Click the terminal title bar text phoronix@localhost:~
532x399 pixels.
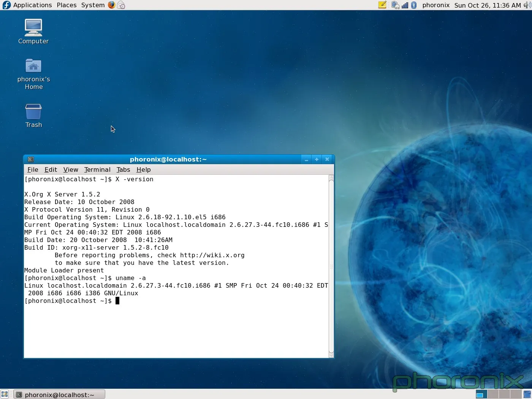pos(168,159)
